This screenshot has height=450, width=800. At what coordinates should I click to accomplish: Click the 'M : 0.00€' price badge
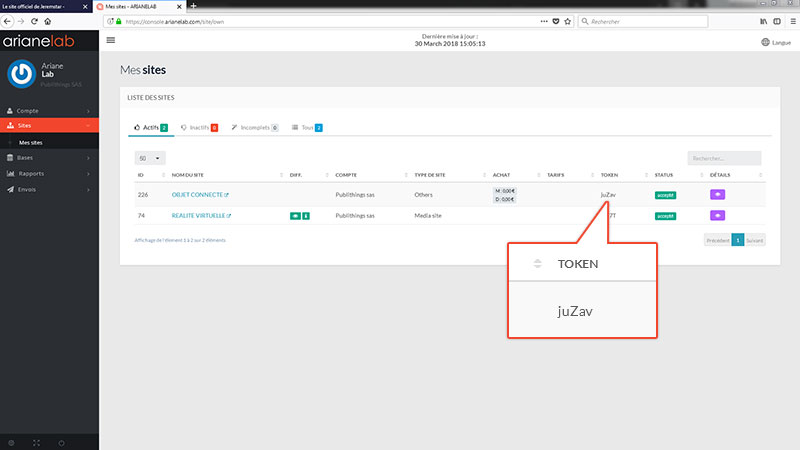click(505, 191)
